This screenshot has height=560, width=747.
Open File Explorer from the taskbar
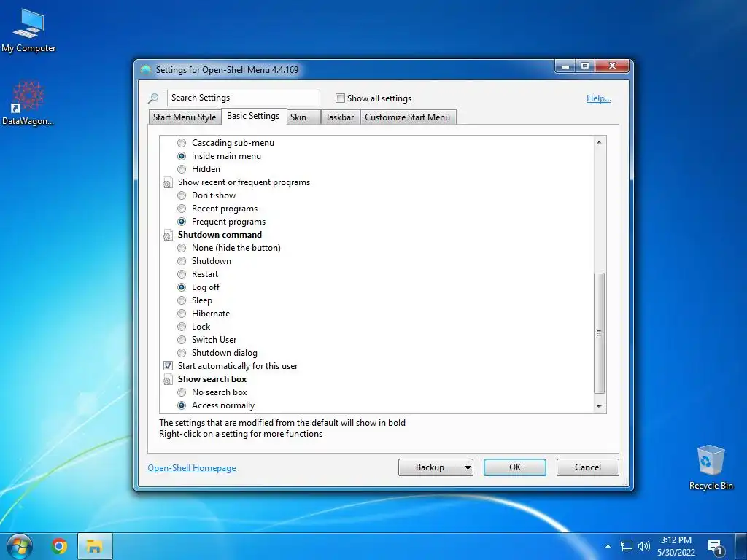pos(95,546)
